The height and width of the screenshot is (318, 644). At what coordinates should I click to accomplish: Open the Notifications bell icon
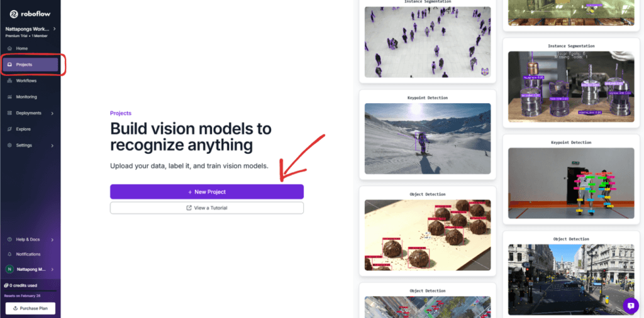coord(9,254)
